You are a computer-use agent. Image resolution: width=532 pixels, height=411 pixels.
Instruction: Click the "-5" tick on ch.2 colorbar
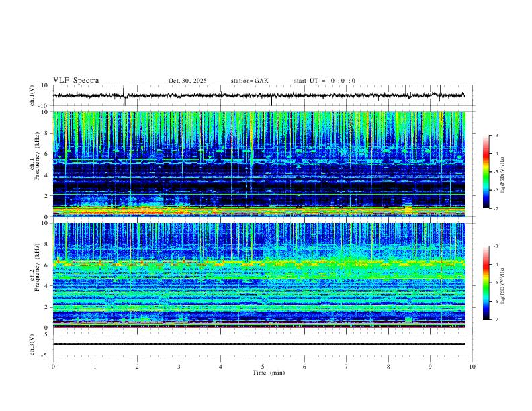496,283
